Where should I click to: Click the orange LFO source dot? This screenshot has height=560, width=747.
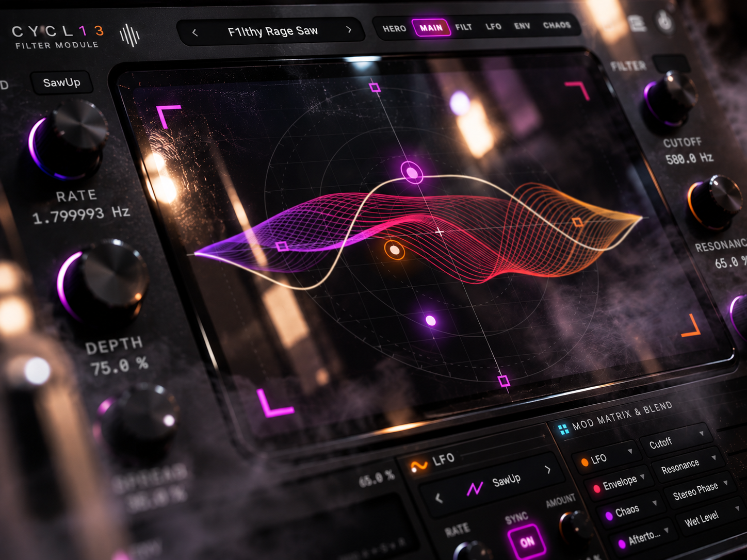click(x=584, y=463)
